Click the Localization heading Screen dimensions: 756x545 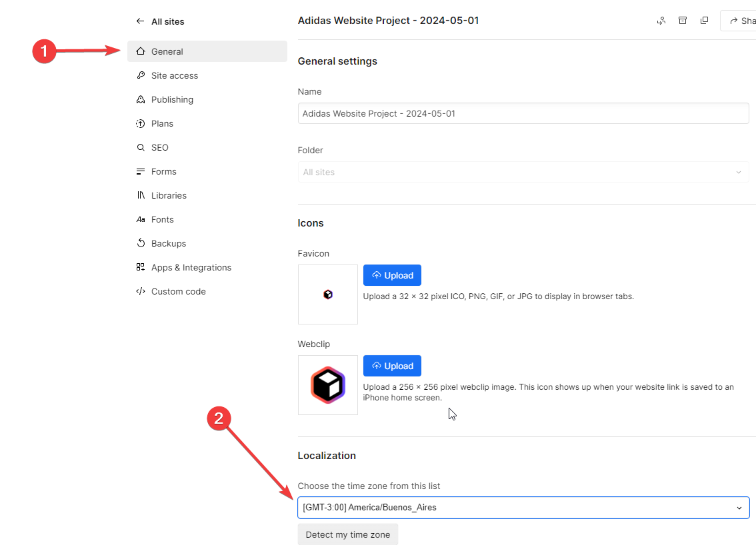327,456
